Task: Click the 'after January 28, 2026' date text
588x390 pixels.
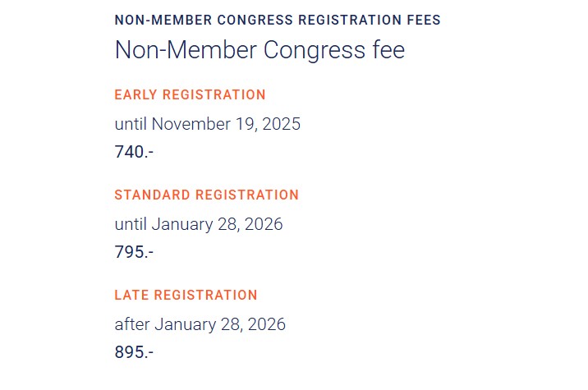Action: 200,324
